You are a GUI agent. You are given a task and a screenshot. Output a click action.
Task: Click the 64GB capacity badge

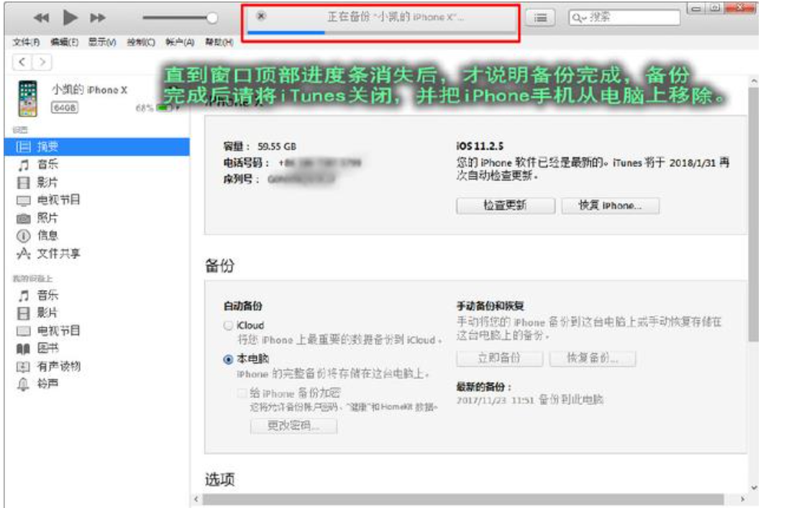click(x=64, y=108)
